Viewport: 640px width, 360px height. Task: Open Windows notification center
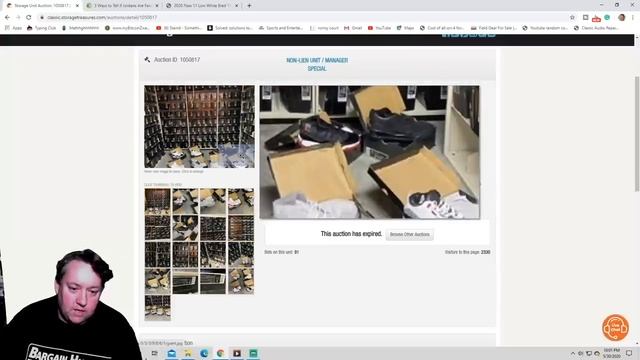(x=629, y=353)
